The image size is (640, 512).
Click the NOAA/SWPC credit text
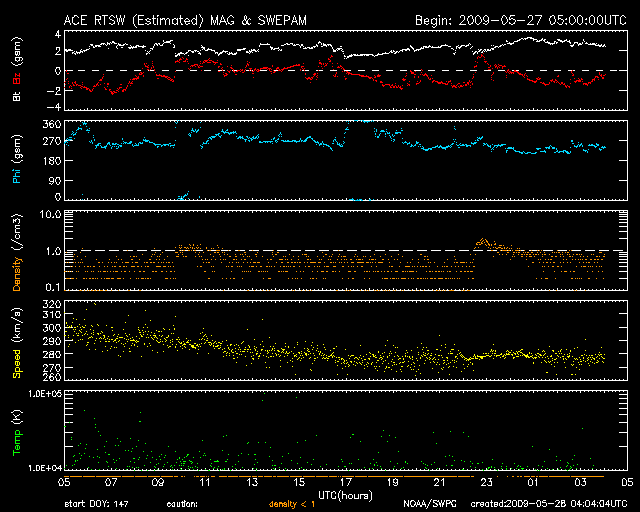pos(428,503)
